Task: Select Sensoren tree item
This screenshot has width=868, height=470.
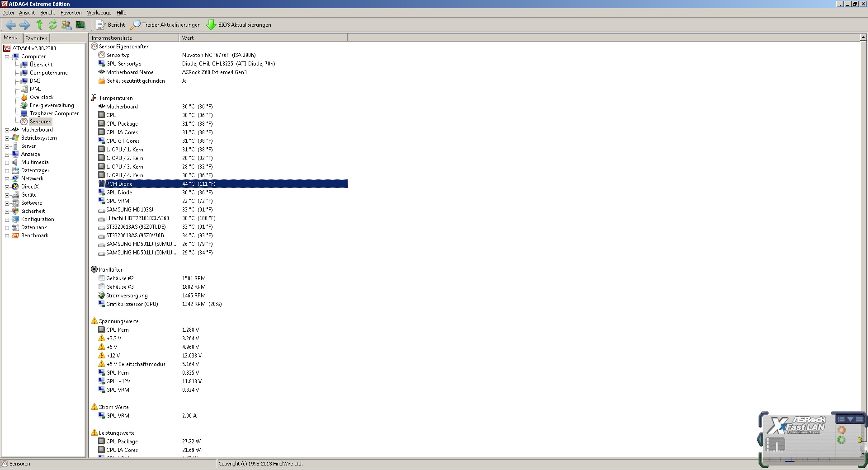Action: 41,122
